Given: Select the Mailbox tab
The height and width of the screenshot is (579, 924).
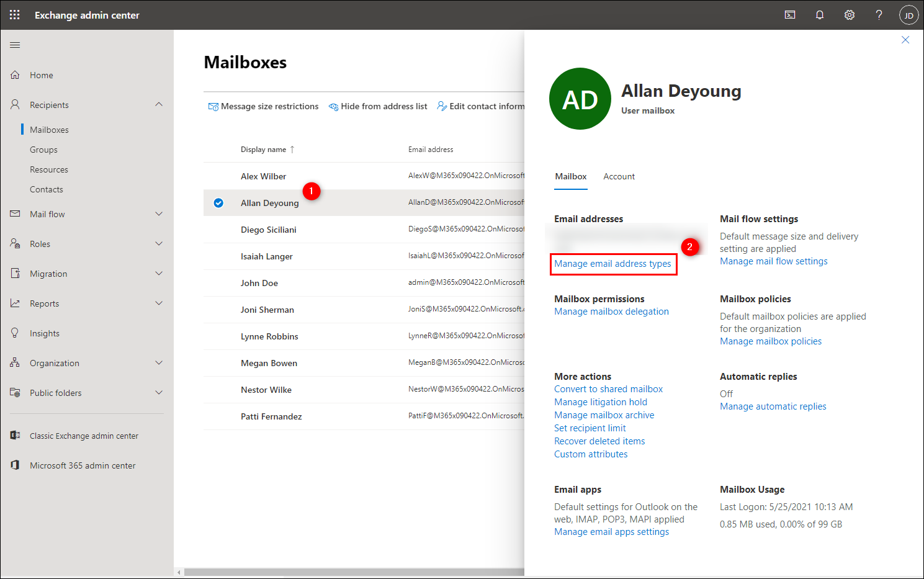Looking at the screenshot, I should [571, 177].
